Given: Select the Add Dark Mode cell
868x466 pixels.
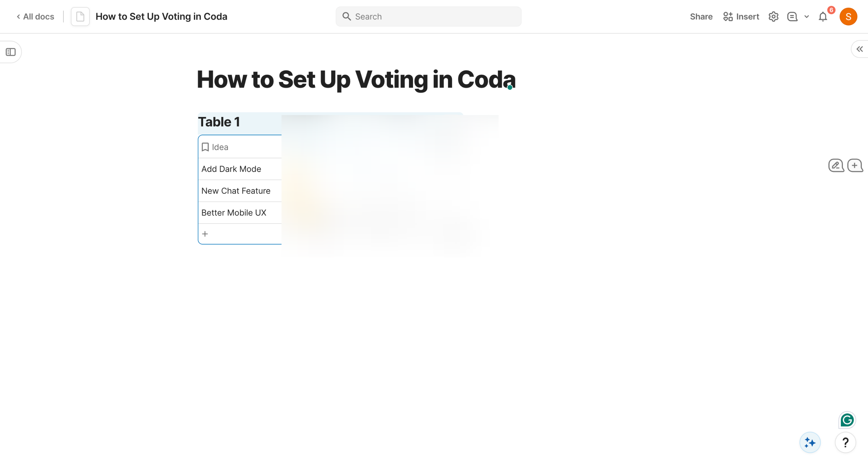Looking at the screenshot, I should [231, 169].
